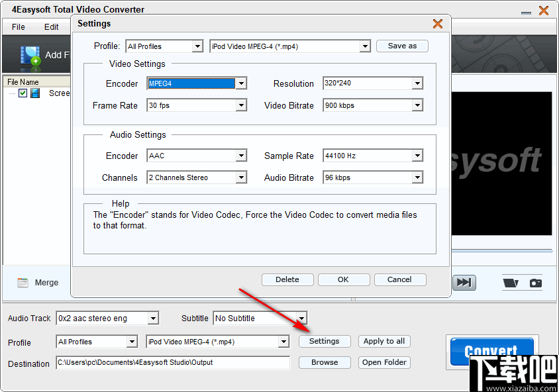The height and width of the screenshot is (392, 559).
Task: Click the skip-forward playback icon
Action: coord(464,282)
